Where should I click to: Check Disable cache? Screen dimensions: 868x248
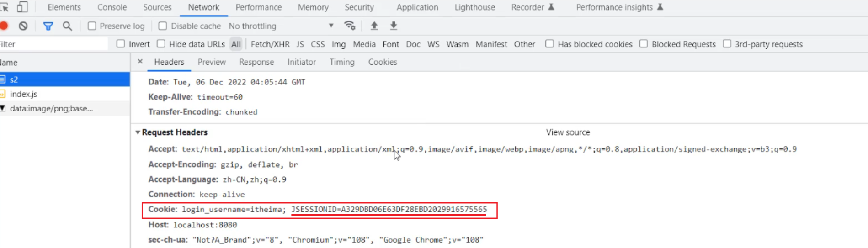click(163, 26)
